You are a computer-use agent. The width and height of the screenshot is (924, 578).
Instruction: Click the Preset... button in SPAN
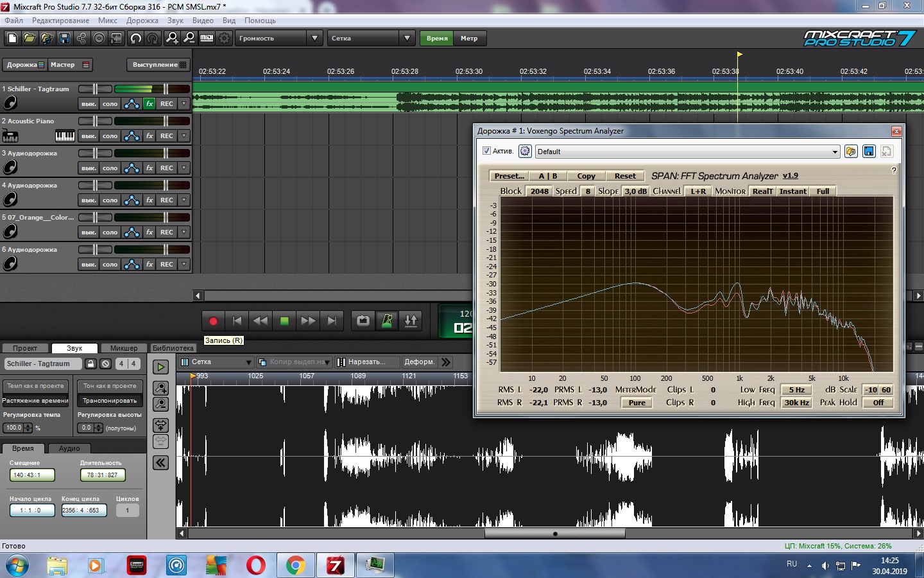pos(509,176)
